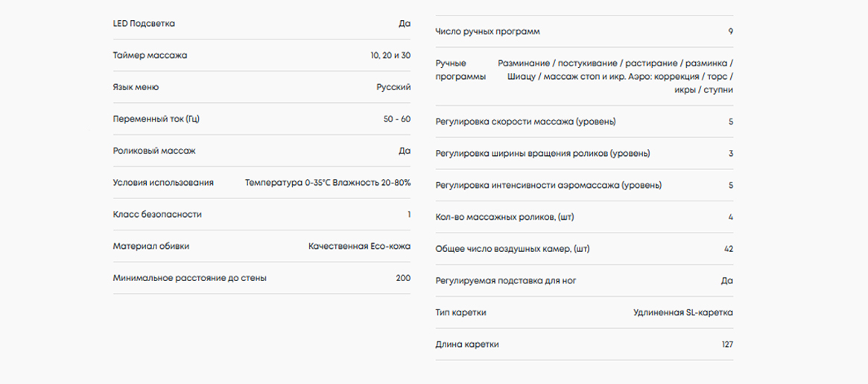Click the 'Русский' language value
Viewport: 868px width, 384px height.
click(x=393, y=87)
